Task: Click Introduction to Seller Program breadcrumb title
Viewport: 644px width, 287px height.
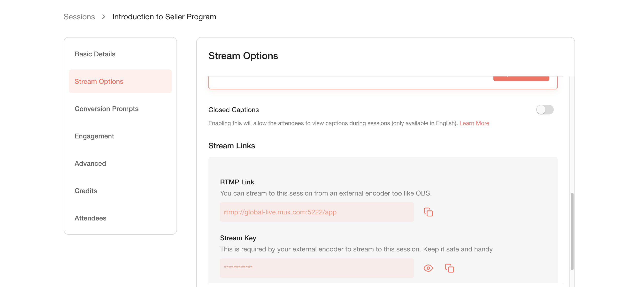Action: pos(164,17)
